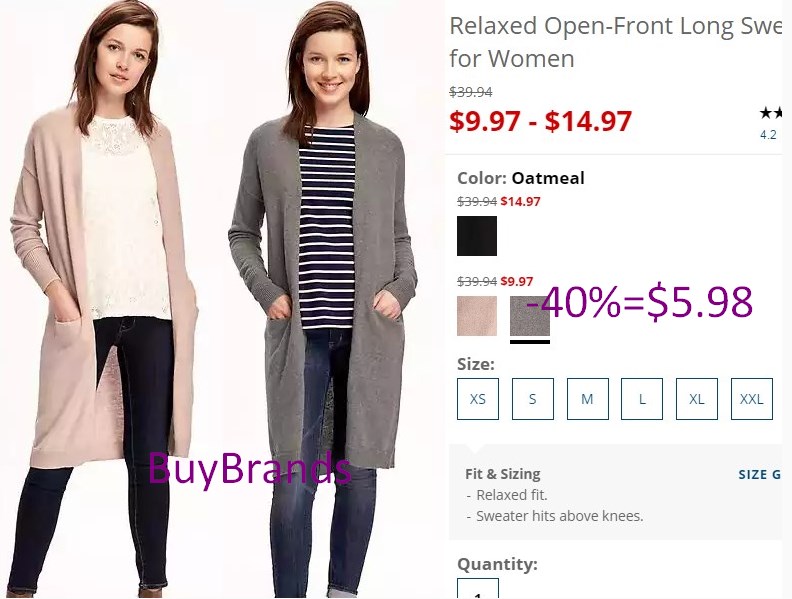Select size M box
792x599 pixels.
(587, 399)
